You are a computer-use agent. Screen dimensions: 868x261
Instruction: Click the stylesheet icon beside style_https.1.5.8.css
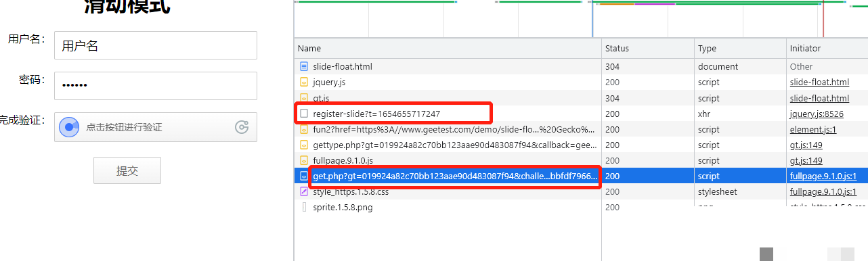(x=304, y=192)
